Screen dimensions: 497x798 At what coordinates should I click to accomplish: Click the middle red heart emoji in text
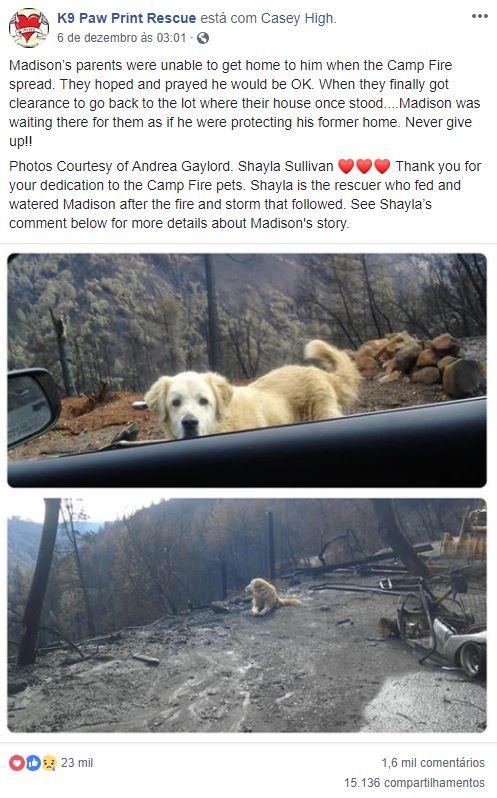tap(364, 166)
